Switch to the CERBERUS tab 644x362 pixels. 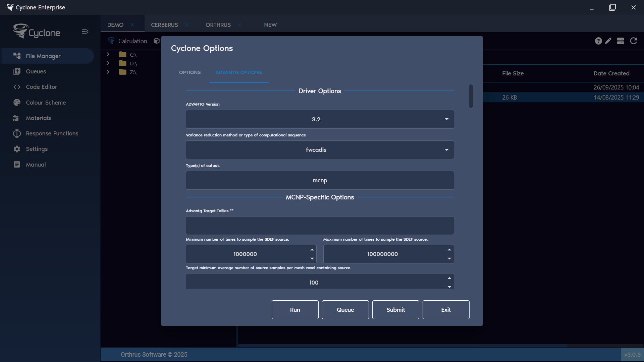click(164, 25)
